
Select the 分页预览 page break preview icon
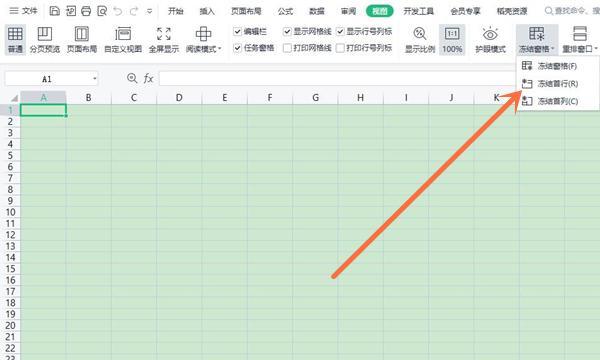point(45,39)
